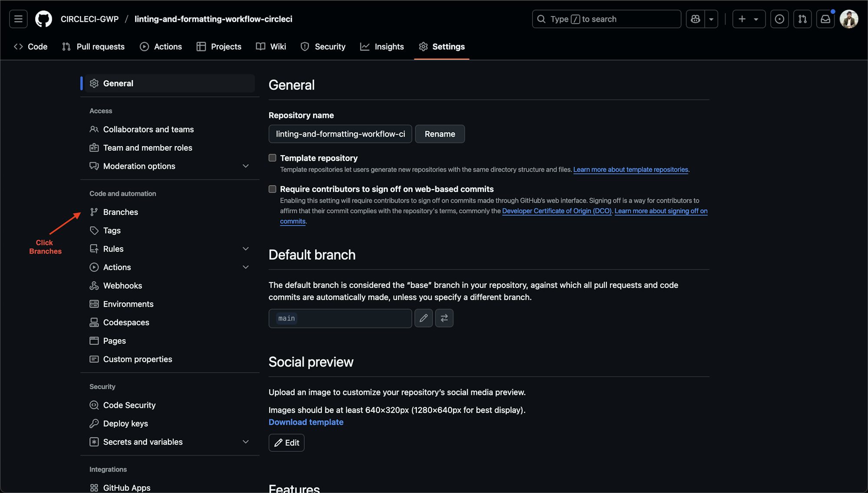Screen dimensions: 868x493
Task: Edit the default branch name with the pencil icon
Action: pos(424,318)
